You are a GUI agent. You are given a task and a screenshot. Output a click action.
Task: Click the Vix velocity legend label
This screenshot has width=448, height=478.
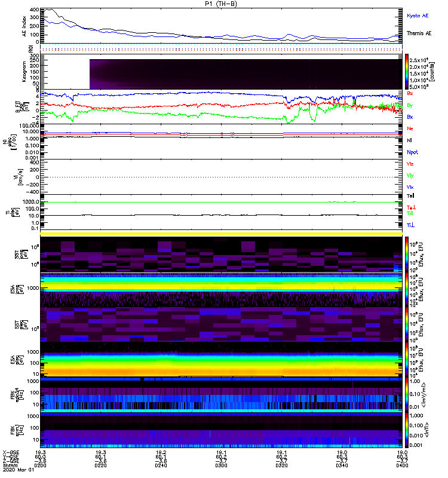point(410,187)
